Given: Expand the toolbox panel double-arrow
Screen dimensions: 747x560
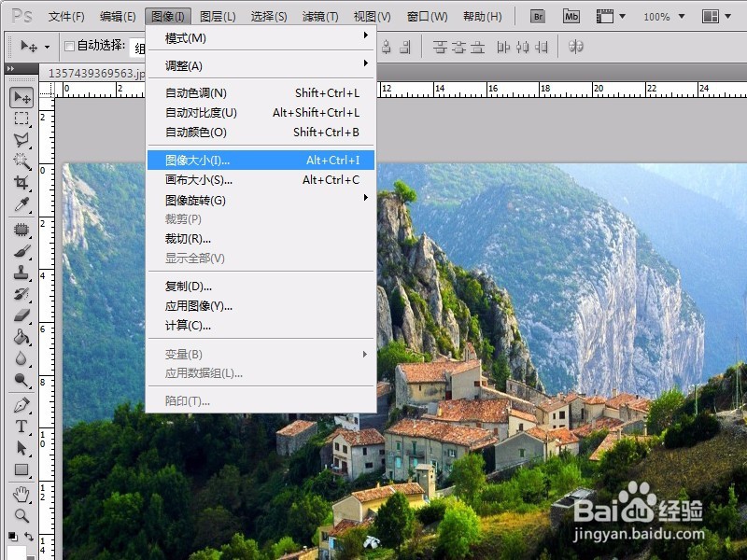Looking at the screenshot, I should [10, 68].
